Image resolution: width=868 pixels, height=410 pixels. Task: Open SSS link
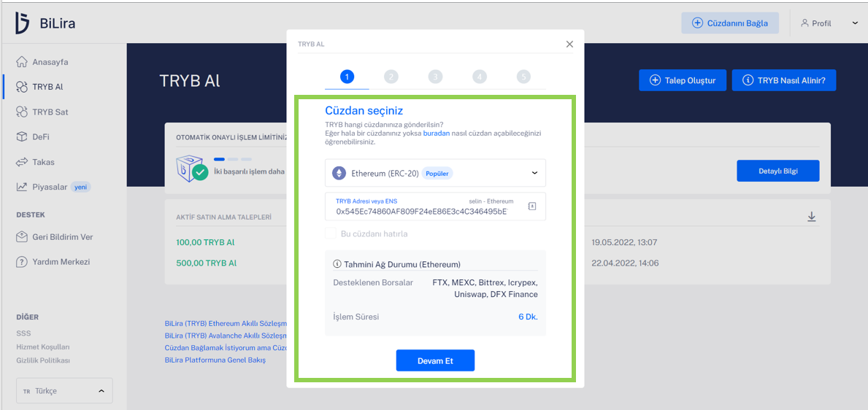coord(24,333)
